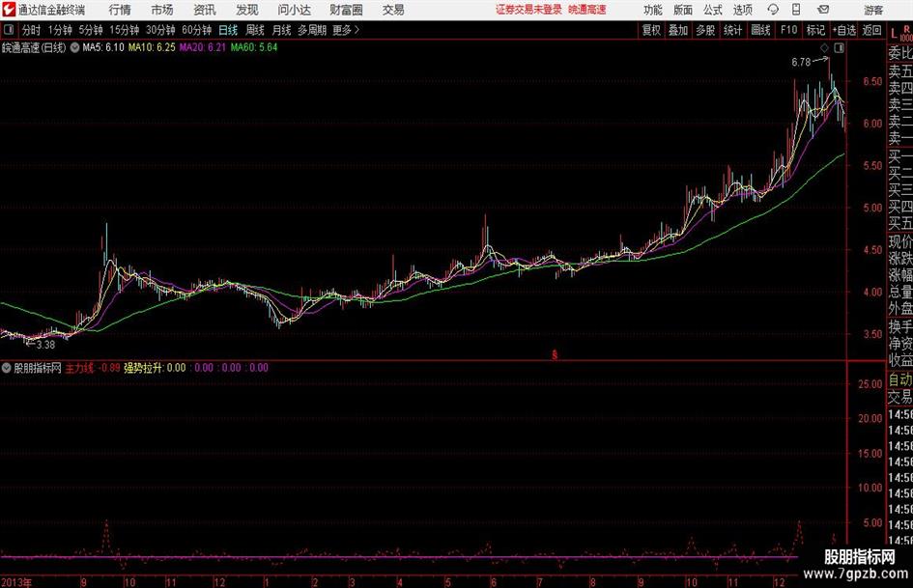913x588 pixels.
Task: Open the mobile phone icon in title bar
Action: [796, 10]
